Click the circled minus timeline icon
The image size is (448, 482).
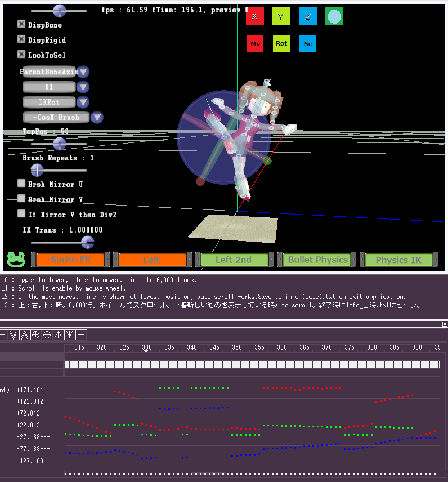tap(47, 334)
